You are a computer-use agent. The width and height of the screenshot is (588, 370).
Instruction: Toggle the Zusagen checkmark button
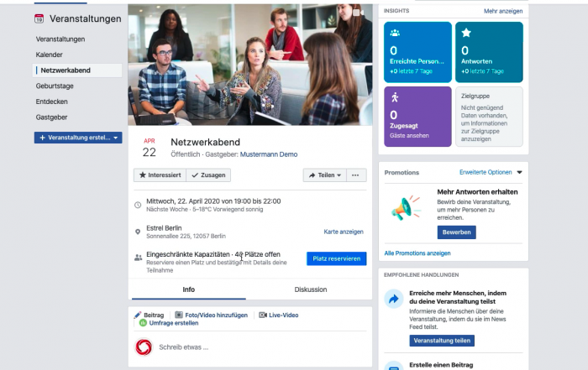click(x=208, y=175)
